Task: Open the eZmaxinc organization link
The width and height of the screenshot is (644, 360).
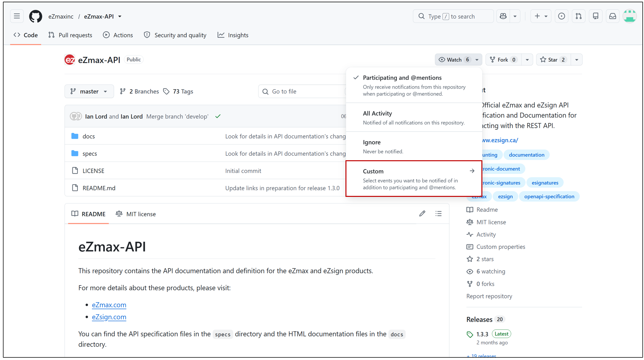Action: point(61,16)
